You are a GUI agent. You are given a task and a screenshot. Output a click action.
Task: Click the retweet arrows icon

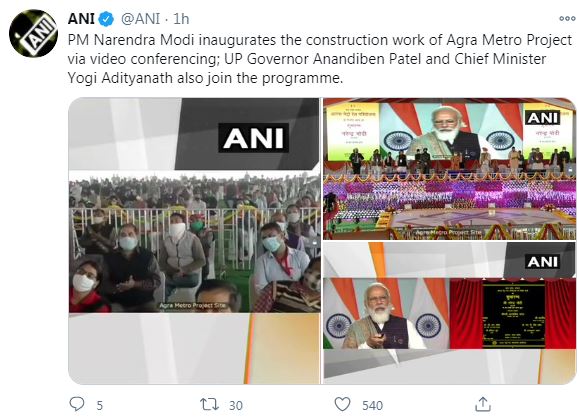(209, 404)
